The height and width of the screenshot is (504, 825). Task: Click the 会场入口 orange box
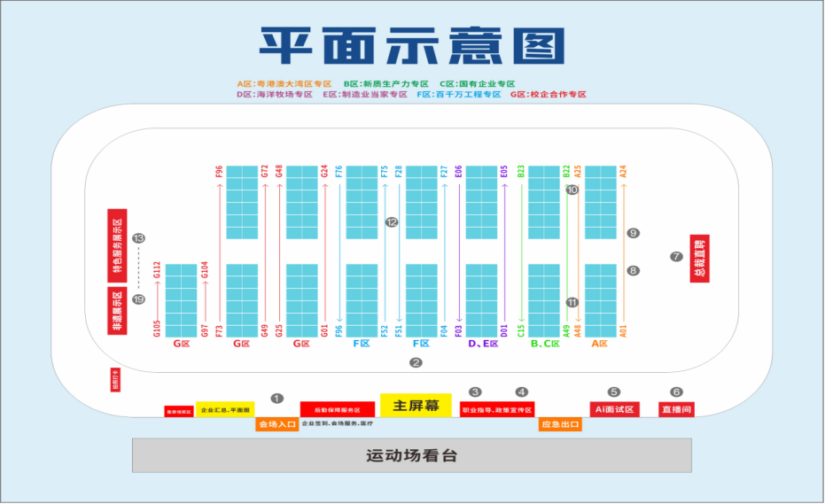276,424
